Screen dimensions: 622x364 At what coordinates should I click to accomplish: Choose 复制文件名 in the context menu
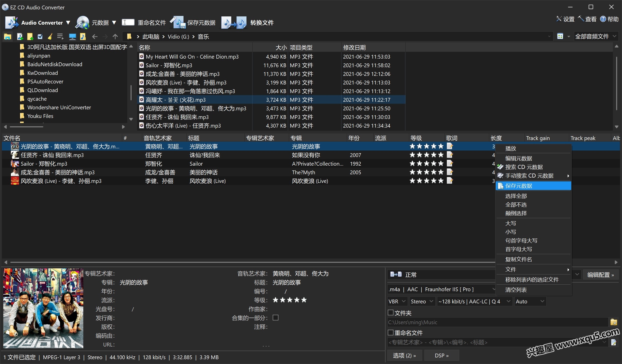tap(533, 259)
